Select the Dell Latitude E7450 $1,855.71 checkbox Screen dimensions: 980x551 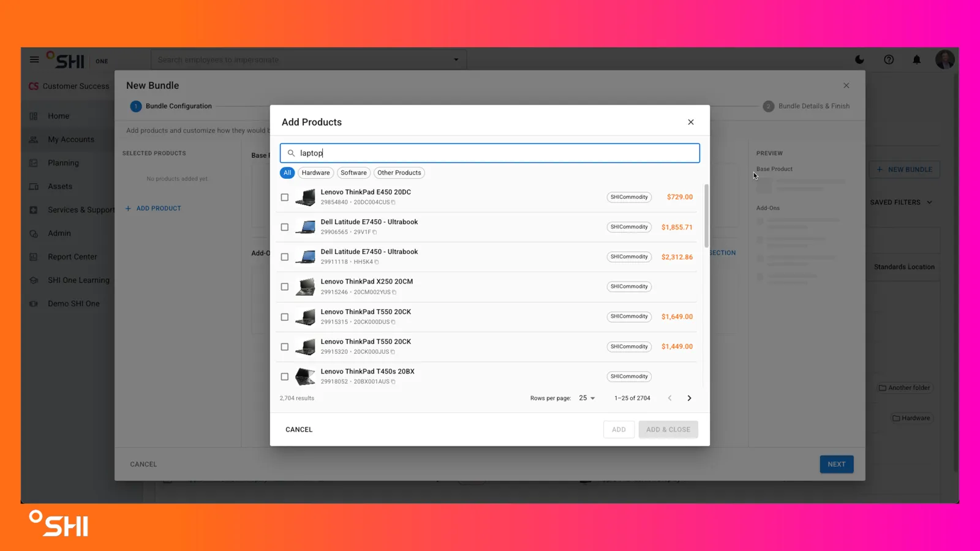[285, 227]
